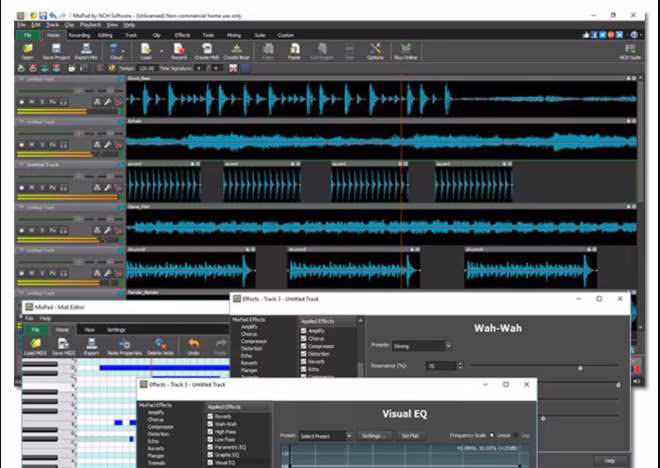This screenshot has width=660, height=468.
Task: Switch to the Mixing ribbon tab
Action: point(234,35)
